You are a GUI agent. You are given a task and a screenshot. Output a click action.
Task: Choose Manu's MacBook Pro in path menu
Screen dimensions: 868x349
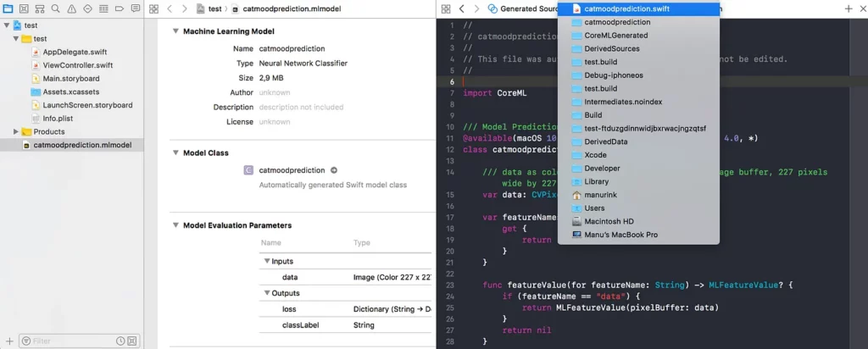click(x=638, y=235)
